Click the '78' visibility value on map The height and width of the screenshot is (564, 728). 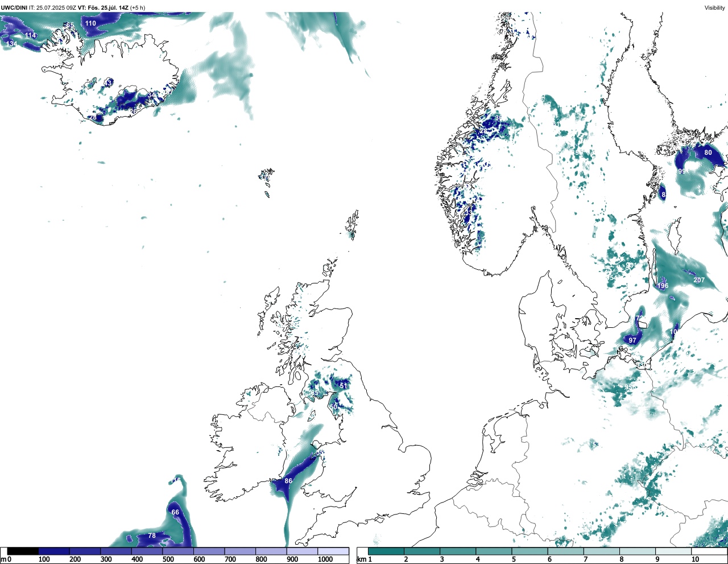(152, 536)
